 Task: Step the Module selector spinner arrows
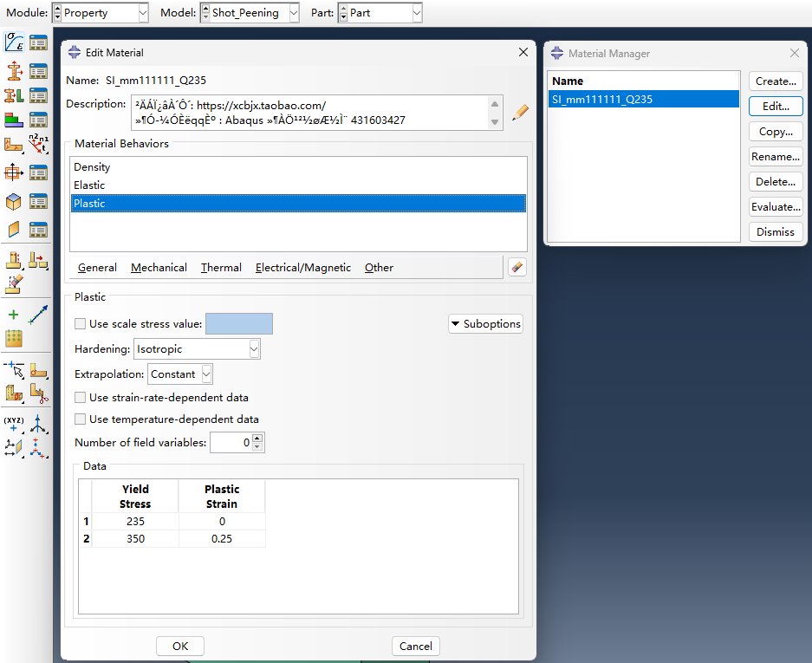pos(57,13)
